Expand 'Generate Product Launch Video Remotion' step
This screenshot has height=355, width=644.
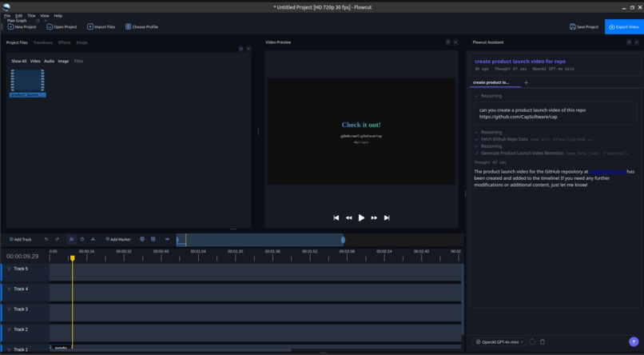551,154
